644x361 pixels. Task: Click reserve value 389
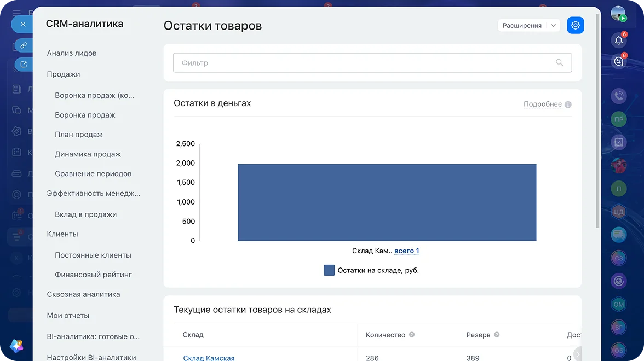(x=473, y=358)
